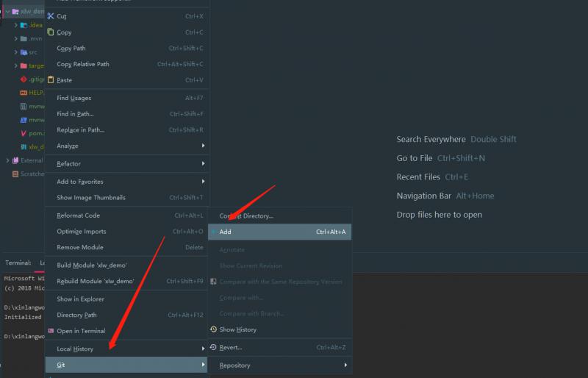This screenshot has height=378, width=588.
Task: Click Annotate in Git submenu
Action: 280,249
